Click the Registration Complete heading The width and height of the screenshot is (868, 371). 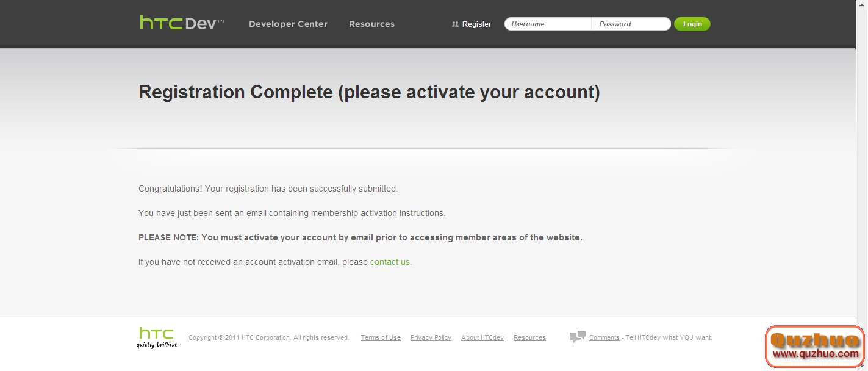(369, 92)
